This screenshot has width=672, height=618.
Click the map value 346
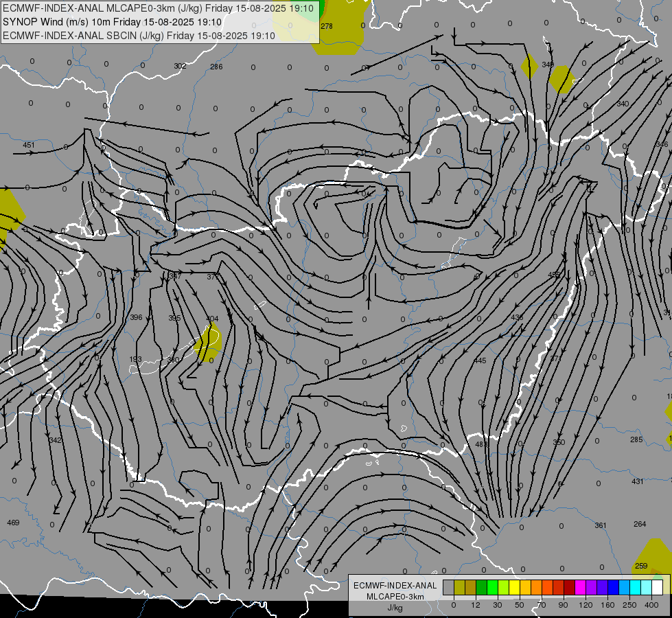(x=662, y=144)
